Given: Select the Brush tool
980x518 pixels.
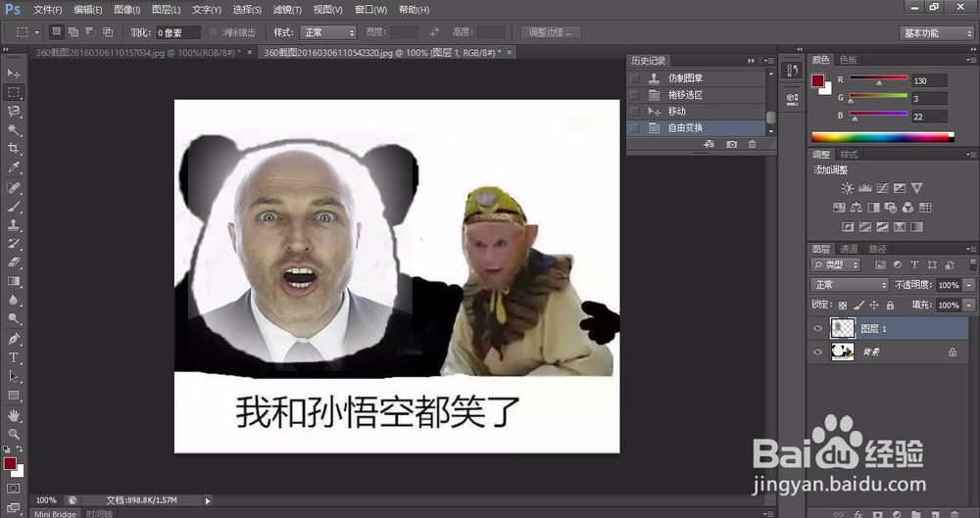Looking at the screenshot, I should (13, 207).
